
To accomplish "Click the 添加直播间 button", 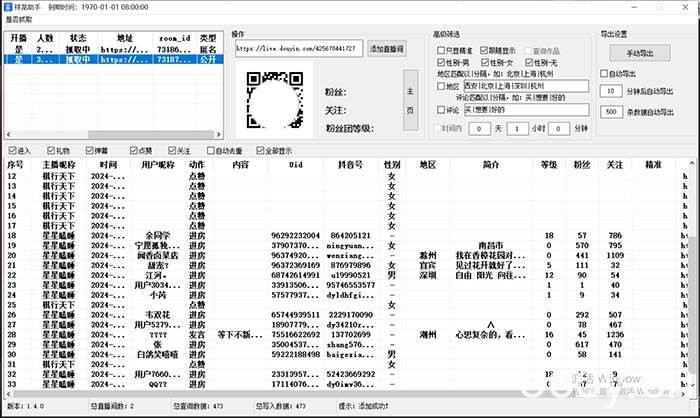I will click(x=387, y=49).
